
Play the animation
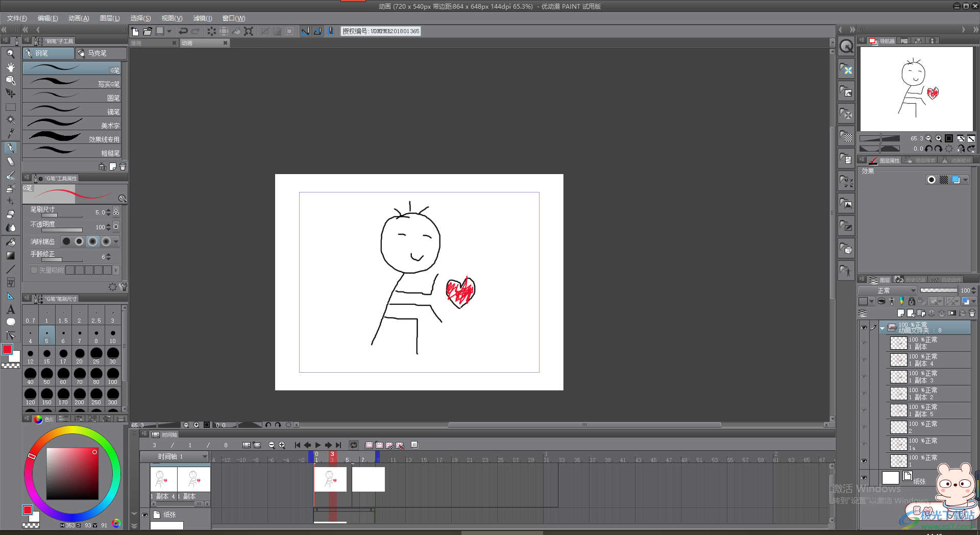317,445
